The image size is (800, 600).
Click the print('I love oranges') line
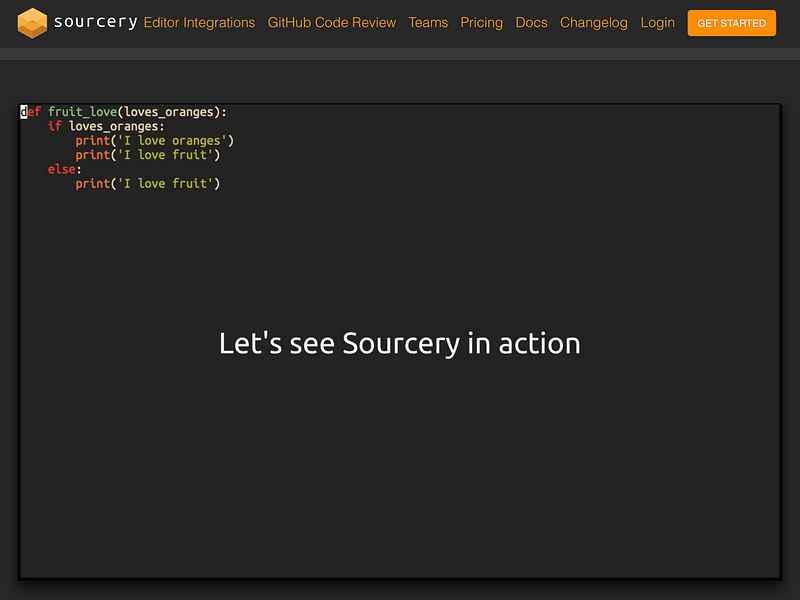coord(155,140)
